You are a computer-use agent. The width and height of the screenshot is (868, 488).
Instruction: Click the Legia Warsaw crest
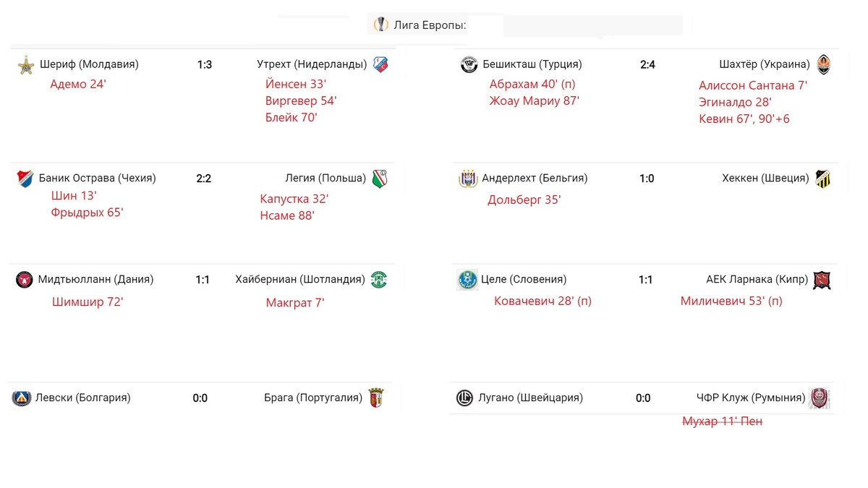(x=380, y=179)
